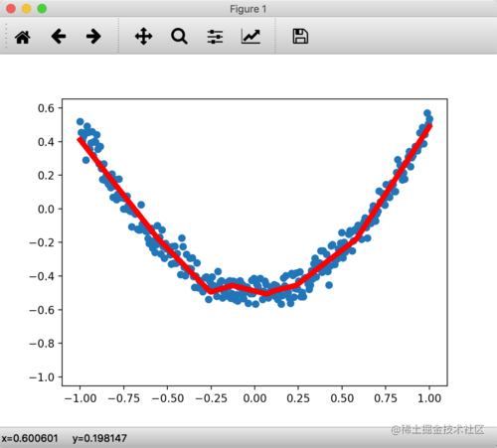
Task: Minimize the Figure 1 window (yellow button)
Action: pyautogui.click(x=27, y=9)
